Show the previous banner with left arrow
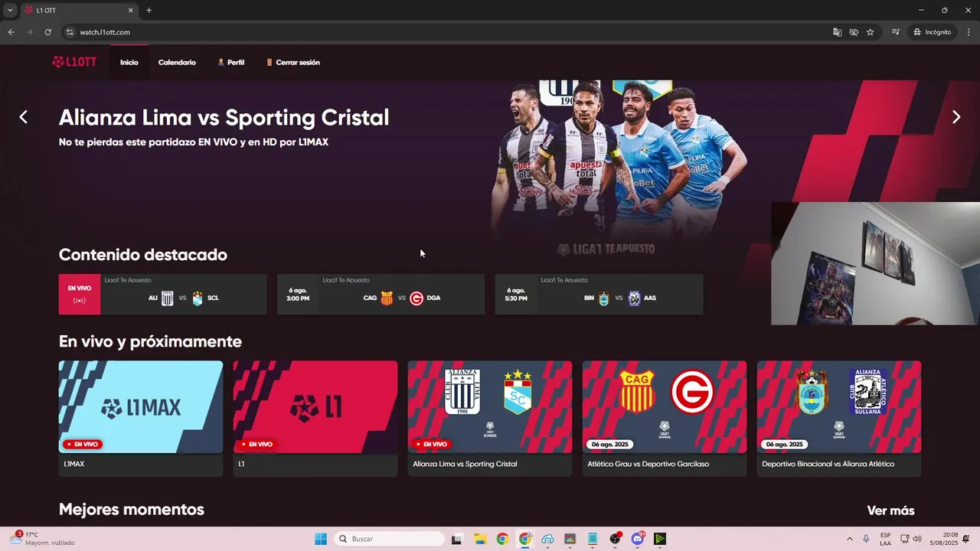This screenshot has height=551, width=980. (x=23, y=117)
